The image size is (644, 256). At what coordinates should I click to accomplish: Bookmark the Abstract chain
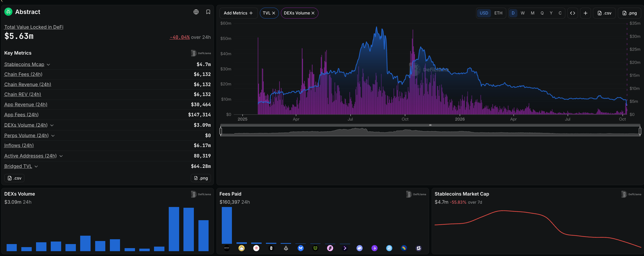tap(208, 12)
